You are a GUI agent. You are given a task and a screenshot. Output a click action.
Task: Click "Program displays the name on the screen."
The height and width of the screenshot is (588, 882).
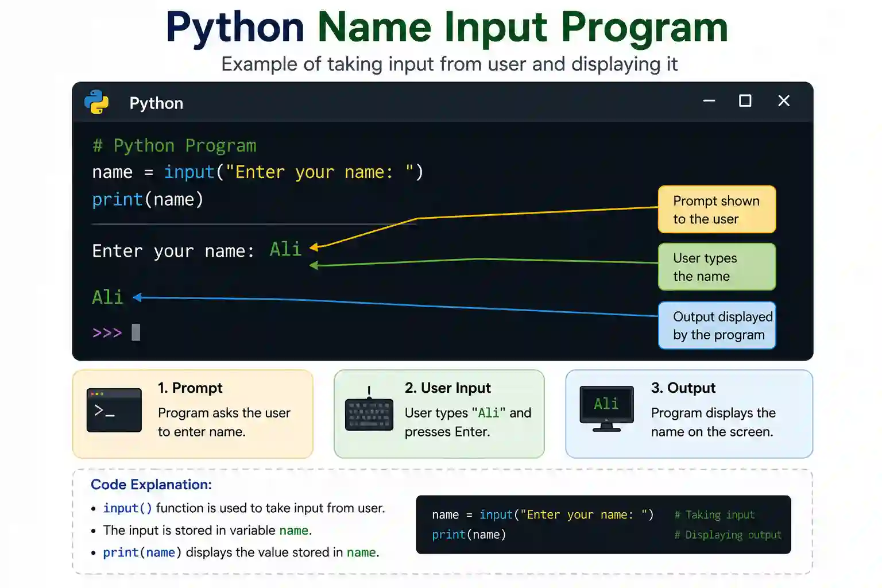point(713,423)
